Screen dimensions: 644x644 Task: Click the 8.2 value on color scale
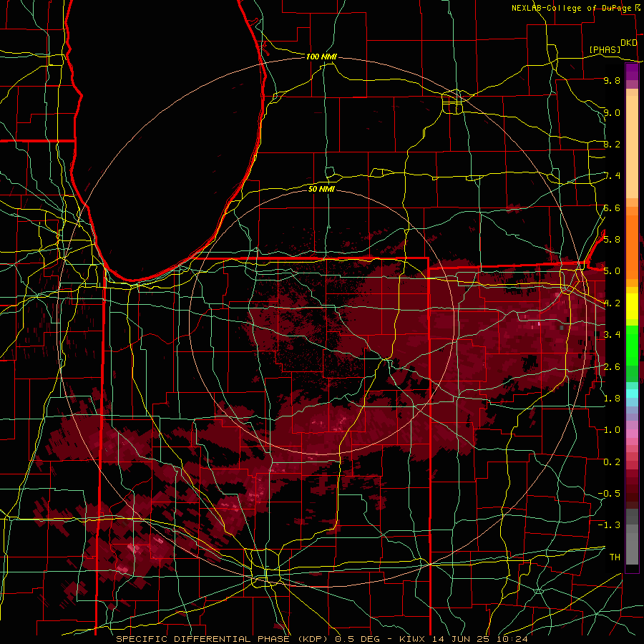tap(612, 144)
